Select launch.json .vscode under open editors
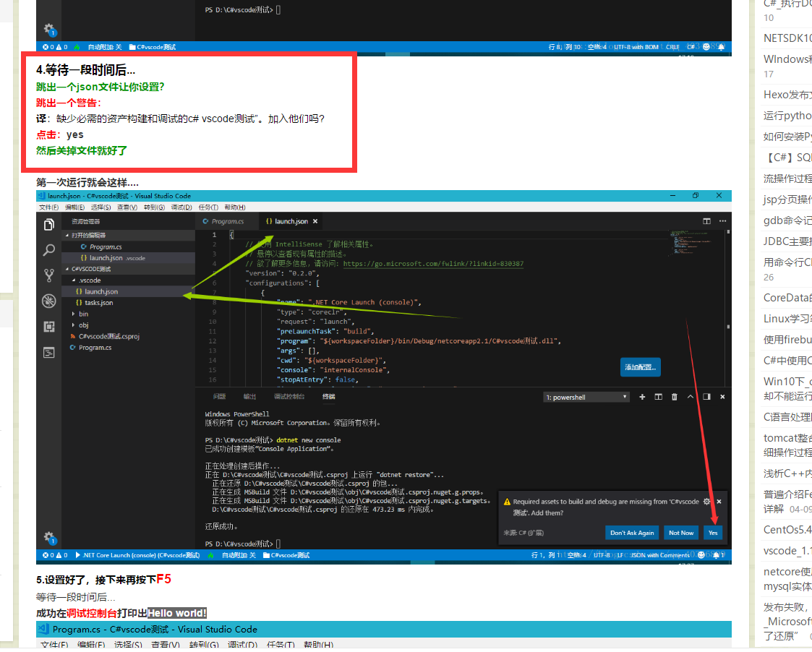The width and height of the screenshot is (812, 652). pos(128,258)
